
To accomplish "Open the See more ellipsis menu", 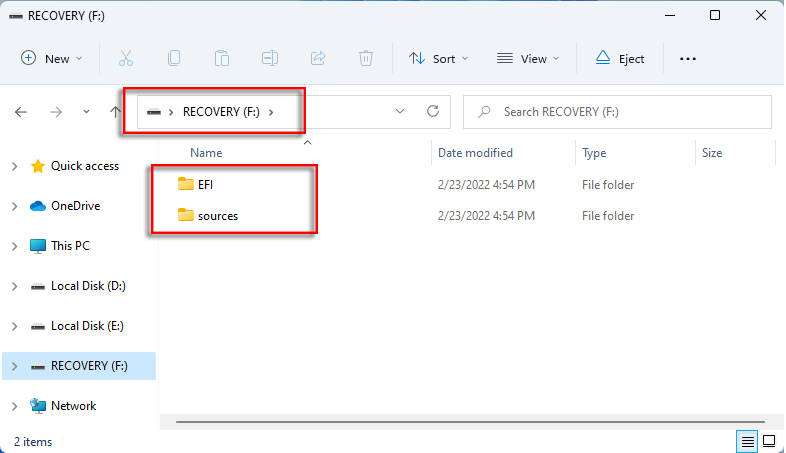I will [687, 58].
